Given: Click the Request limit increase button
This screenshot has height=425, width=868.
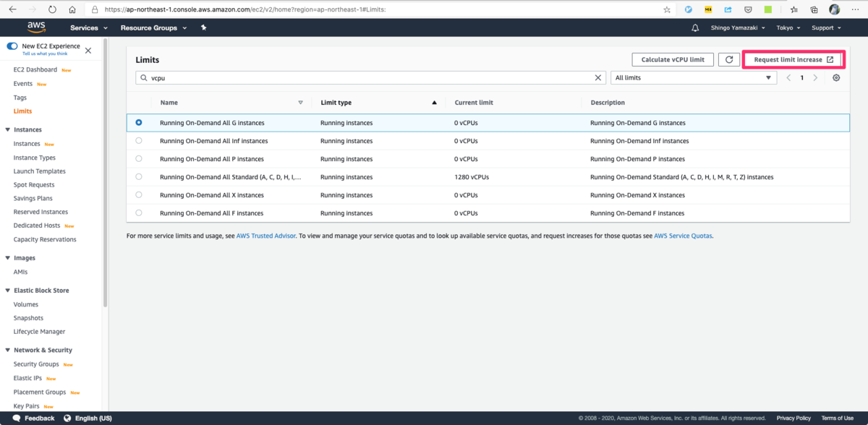Looking at the screenshot, I should (x=793, y=59).
